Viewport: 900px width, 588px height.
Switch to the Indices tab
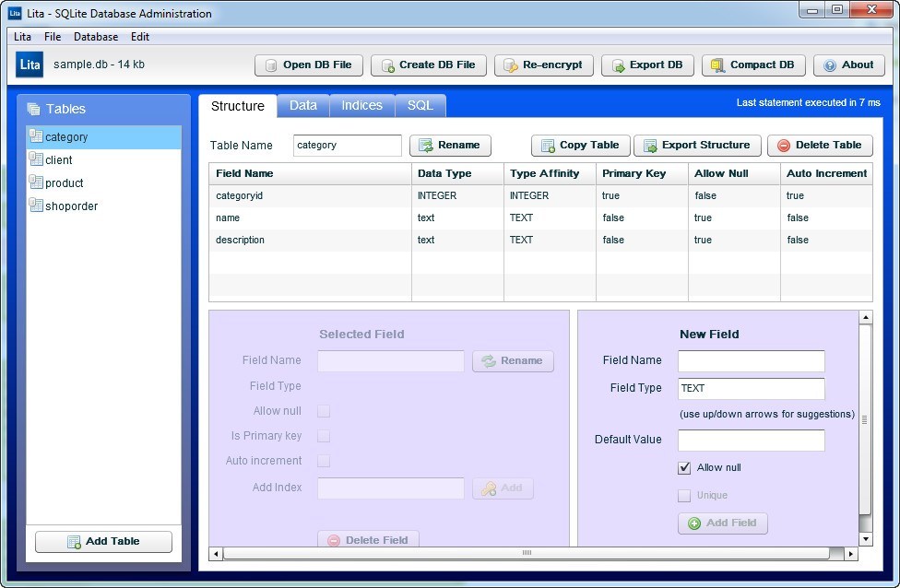(361, 106)
